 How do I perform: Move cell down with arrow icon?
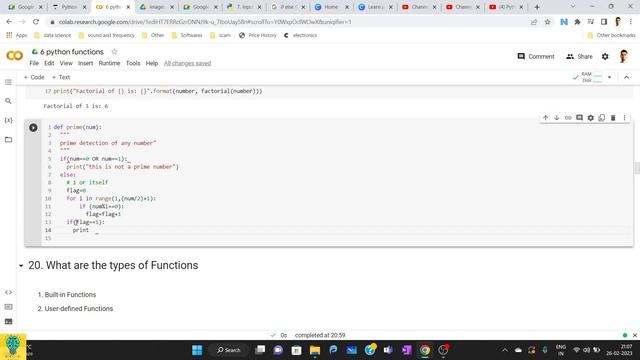click(557, 118)
